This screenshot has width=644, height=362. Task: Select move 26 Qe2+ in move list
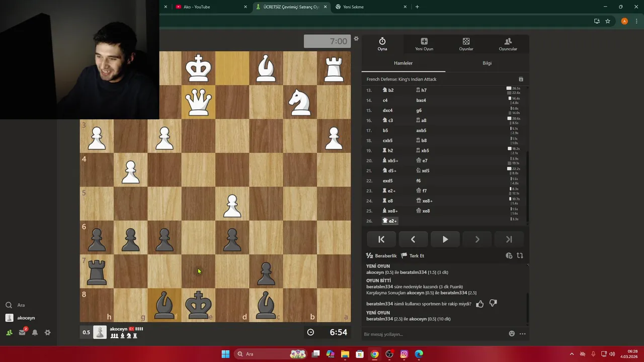coord(390,221)
